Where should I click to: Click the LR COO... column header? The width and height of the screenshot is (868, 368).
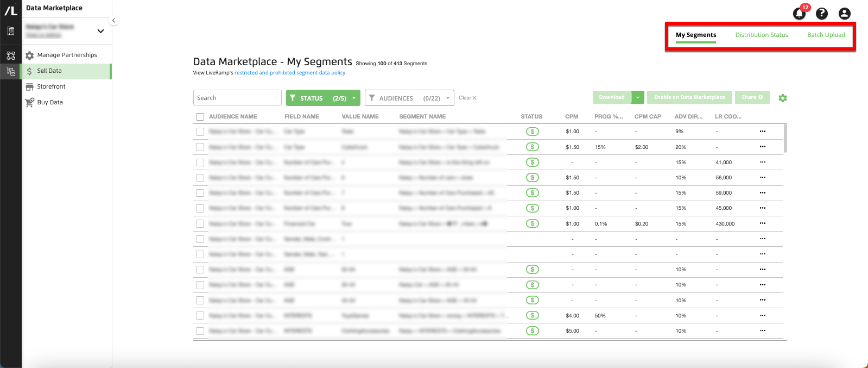pyautogui.click(x=728, y=116)
